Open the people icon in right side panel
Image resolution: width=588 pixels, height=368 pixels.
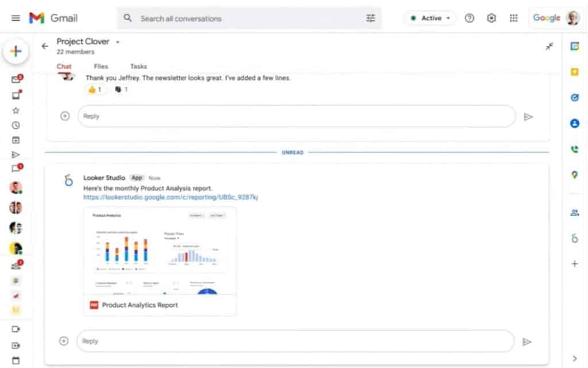[574, 213]
